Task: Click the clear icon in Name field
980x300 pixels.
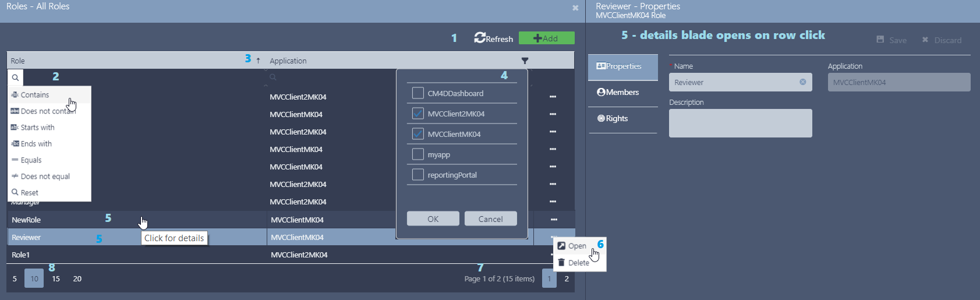Action: (802, 82)
